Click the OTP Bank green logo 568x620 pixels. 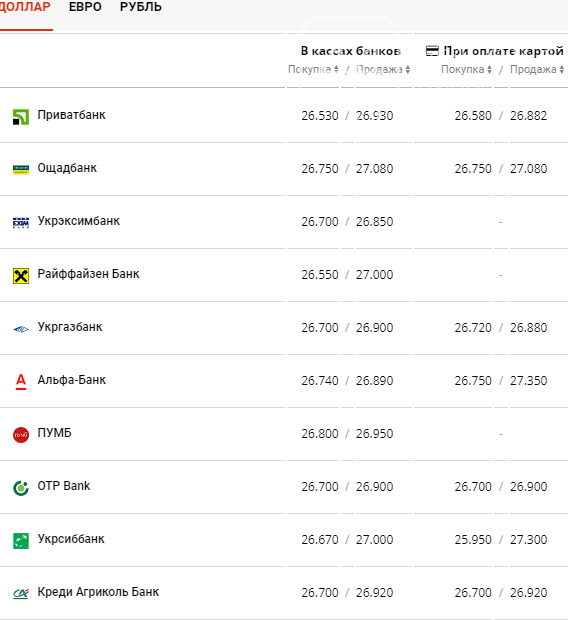point(21,488)
